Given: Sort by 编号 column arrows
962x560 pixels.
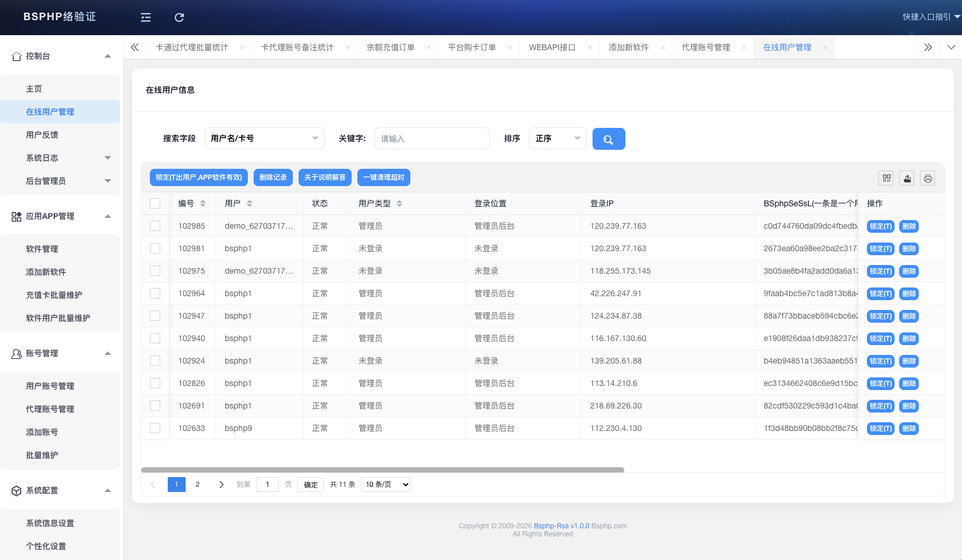Looking at the screenshot, I should click(203, 203).
